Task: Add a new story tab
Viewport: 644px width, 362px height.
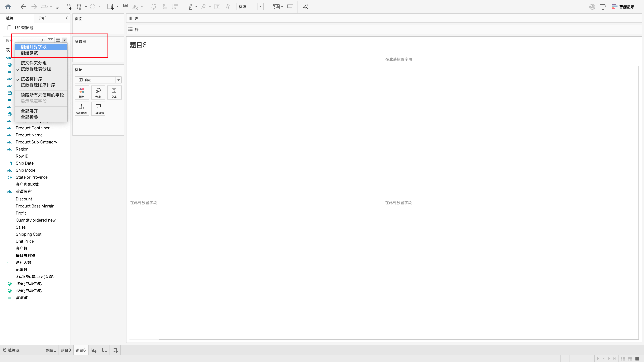Action: (x=115, y=350)
